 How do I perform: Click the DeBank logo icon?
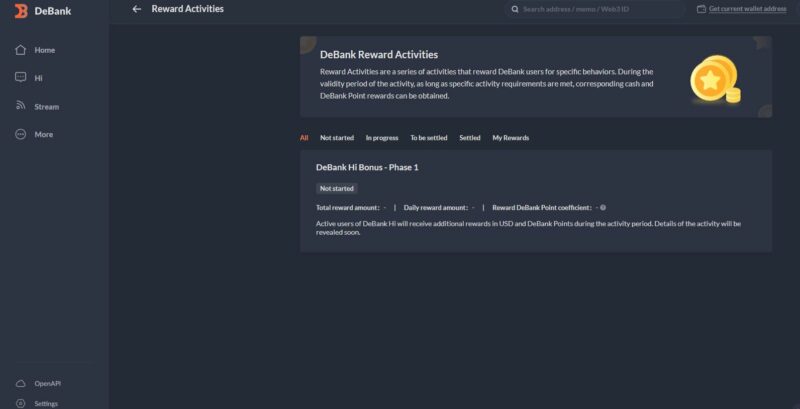coord(21,11)
